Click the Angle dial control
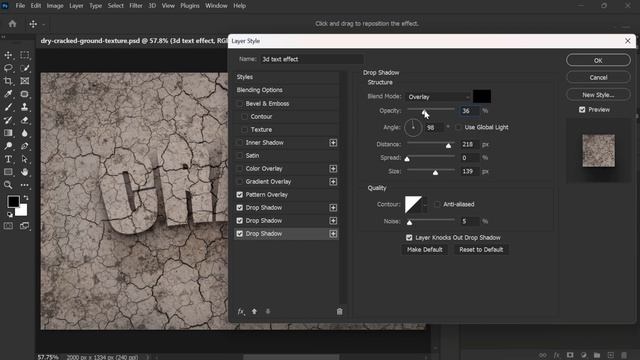 pyautogui.click(x=413, y=127)
